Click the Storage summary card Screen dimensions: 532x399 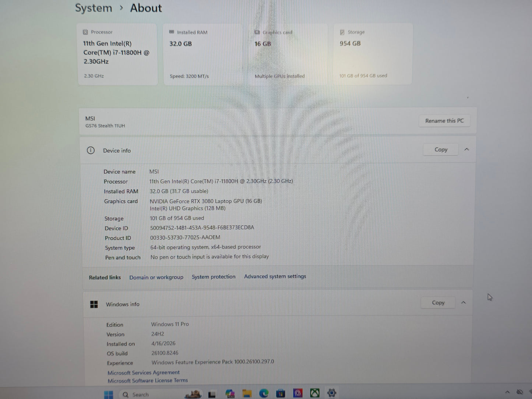pyautogui.click(x=373, y=54)
